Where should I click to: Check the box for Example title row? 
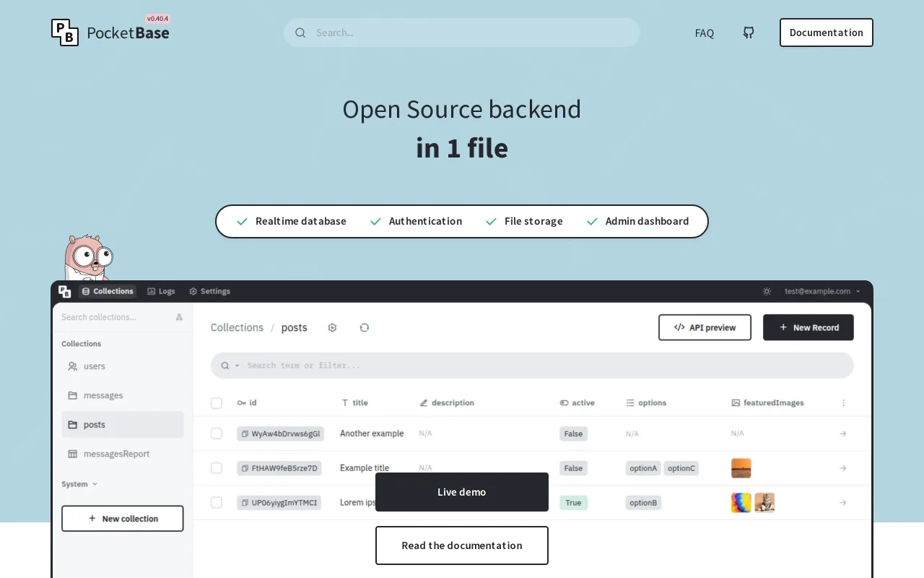pos(217,468)
